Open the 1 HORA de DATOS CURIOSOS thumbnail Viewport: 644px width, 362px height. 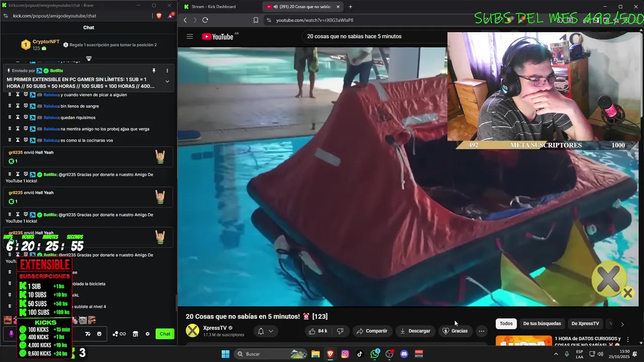click(523, 341)
